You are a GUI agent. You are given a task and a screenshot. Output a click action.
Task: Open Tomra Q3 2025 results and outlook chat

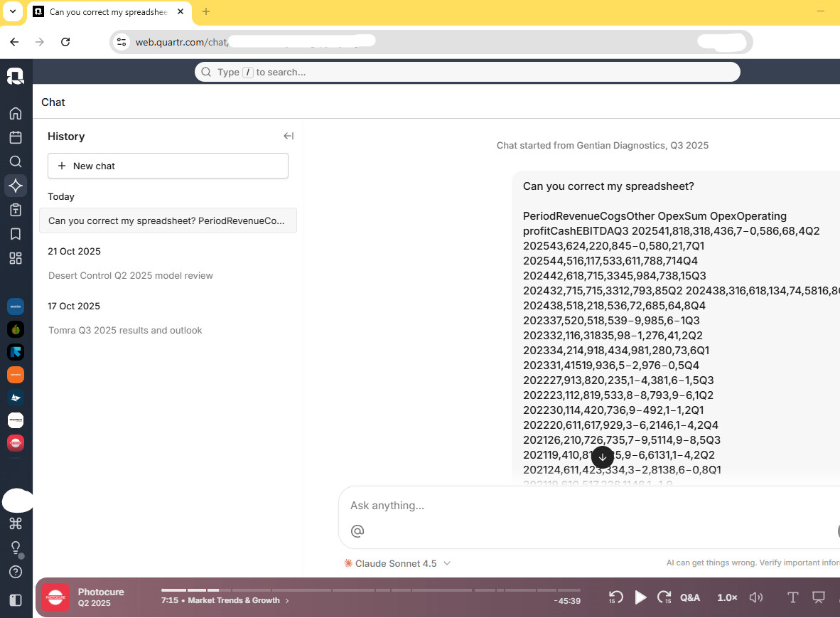tap(125, 330)
